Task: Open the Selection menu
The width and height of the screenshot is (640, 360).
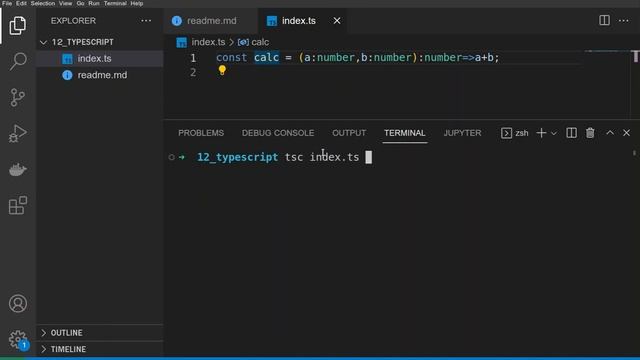Action: [43, 3]
